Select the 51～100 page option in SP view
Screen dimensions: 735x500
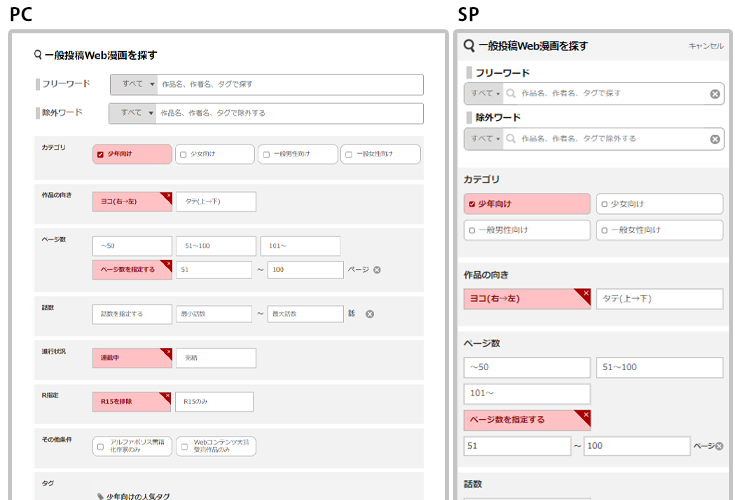(659, 368)
